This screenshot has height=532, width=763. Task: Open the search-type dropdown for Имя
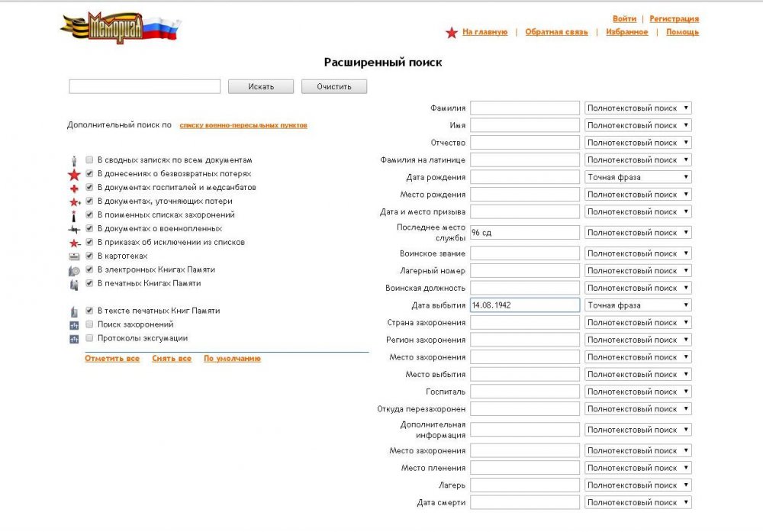(638, 125)
